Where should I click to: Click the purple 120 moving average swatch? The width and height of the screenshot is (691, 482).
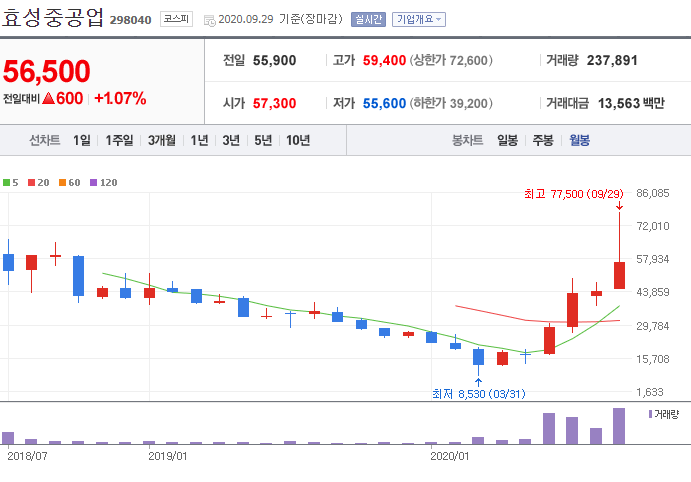(93, 182)
